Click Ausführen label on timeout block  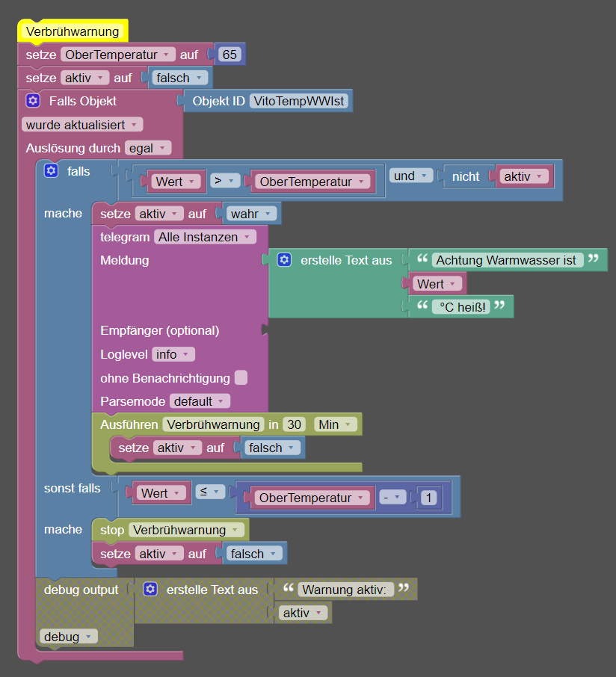point(129,424)
